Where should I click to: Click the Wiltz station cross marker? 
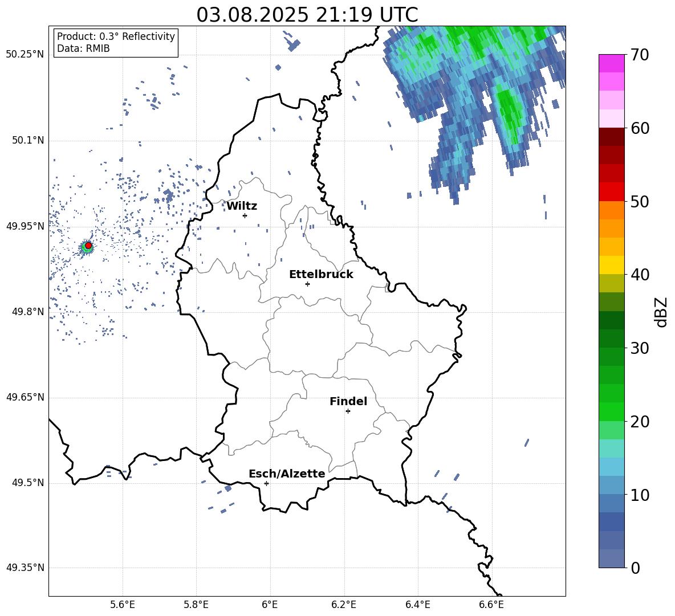click(245, 215)
